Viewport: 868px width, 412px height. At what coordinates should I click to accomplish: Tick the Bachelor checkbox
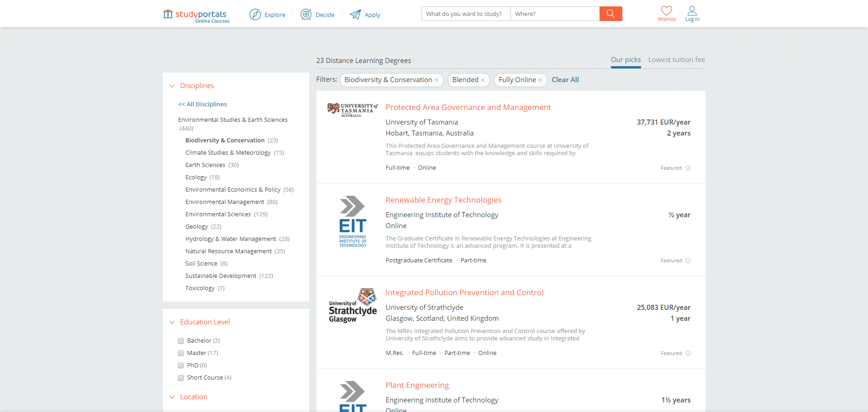click(x=181, y=341)
